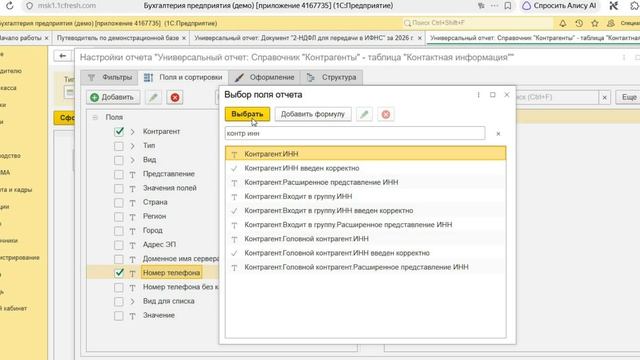The image size is (640, 360).
Task: Open 1C notifications bell
Action: tap(563, 23)
